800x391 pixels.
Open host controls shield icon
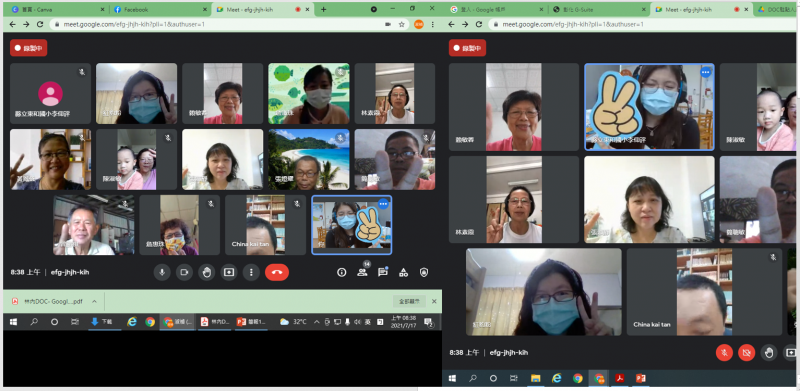[x=423, y=273]
